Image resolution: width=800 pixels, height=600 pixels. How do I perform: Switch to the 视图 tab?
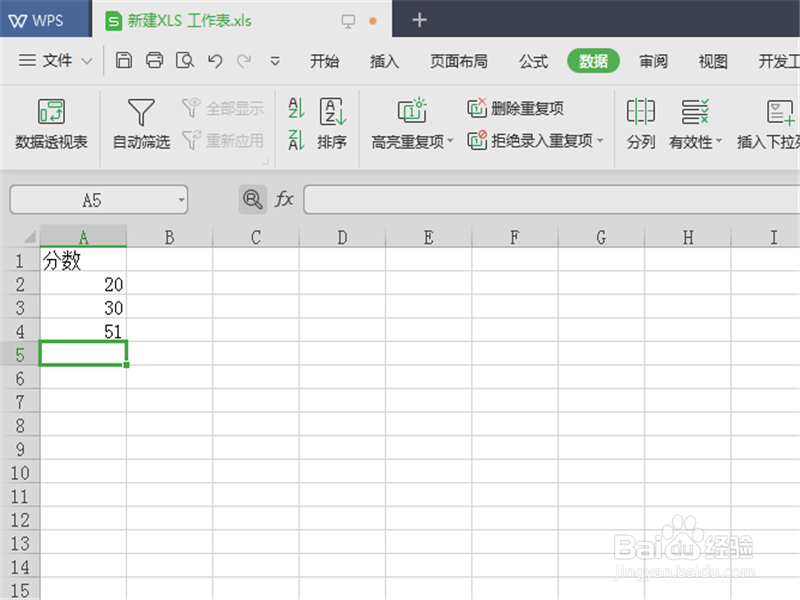pos(713,62)
